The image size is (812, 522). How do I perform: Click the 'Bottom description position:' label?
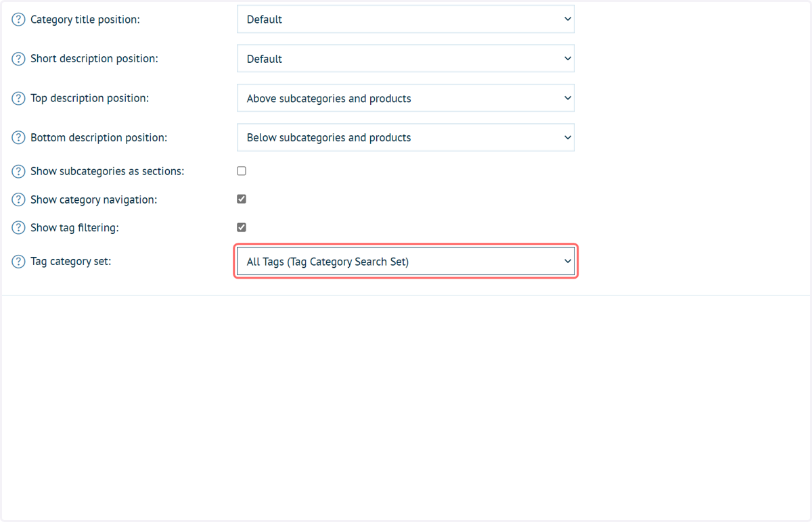pyautogui.click(x=99, y=137)
